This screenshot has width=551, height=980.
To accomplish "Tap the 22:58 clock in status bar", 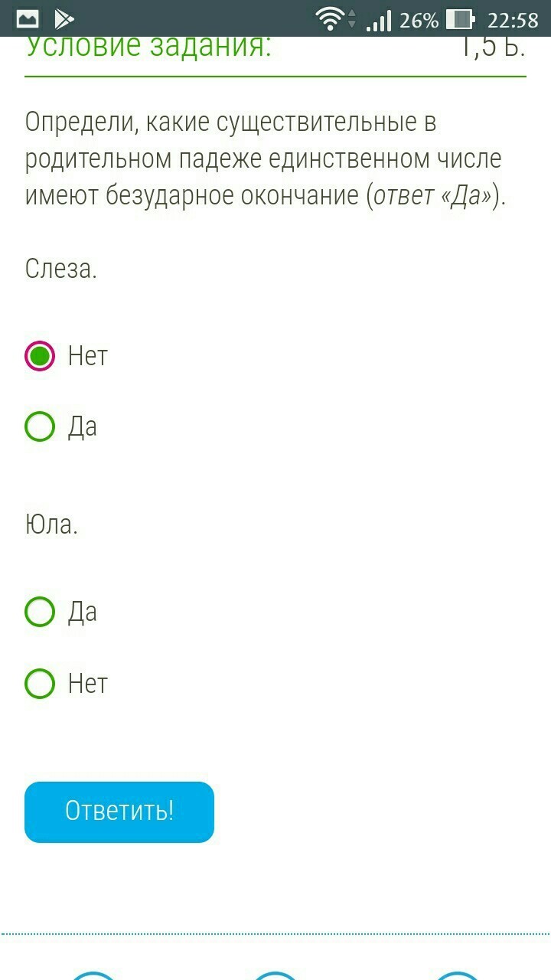I will [513, 19].
